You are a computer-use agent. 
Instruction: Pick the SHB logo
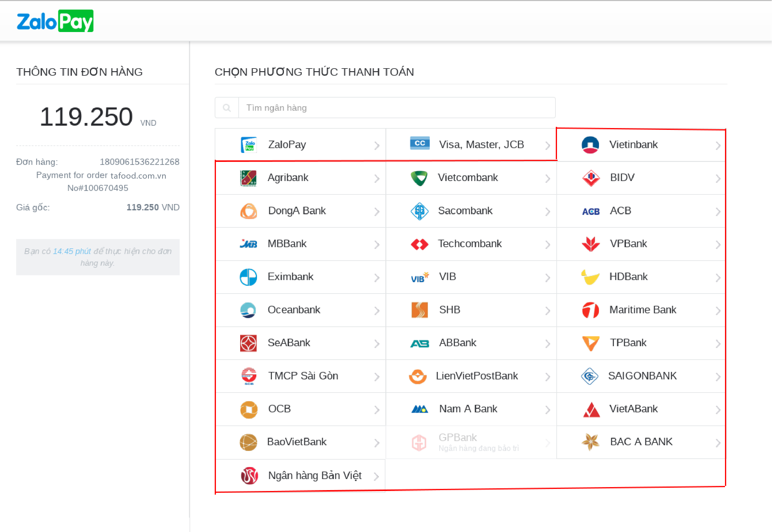[x=420, y=310]
